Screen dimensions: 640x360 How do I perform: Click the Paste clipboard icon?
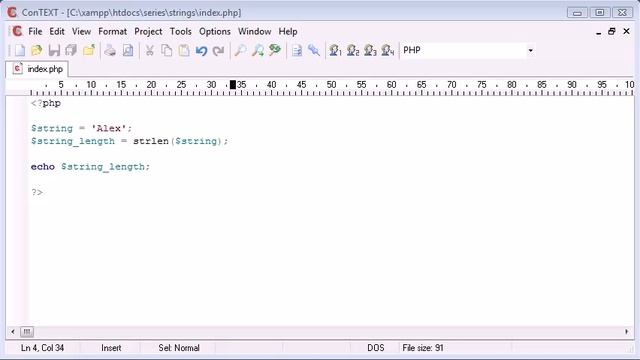point(184,50)
